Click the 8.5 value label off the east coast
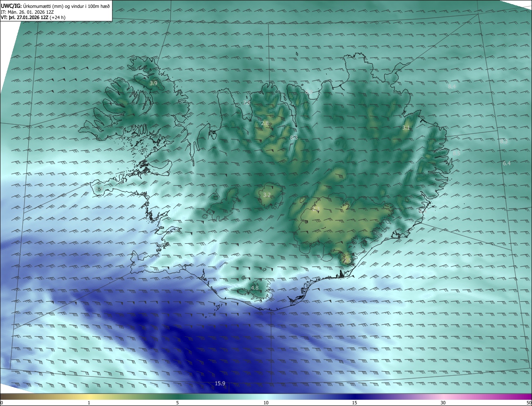Viewport: 532px width, 406px height. (x=456, y=153)
